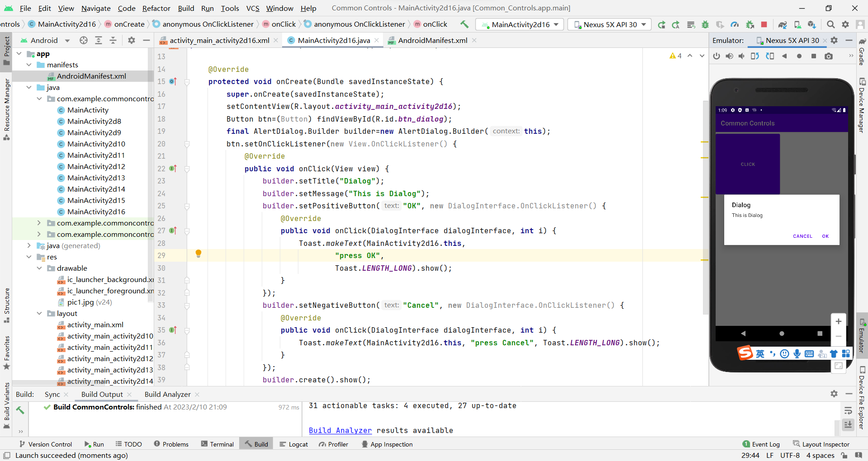This screenshot has height=461, width=868.
Task: Capture a screenshot of the emulator
Action: coord(829,56)
